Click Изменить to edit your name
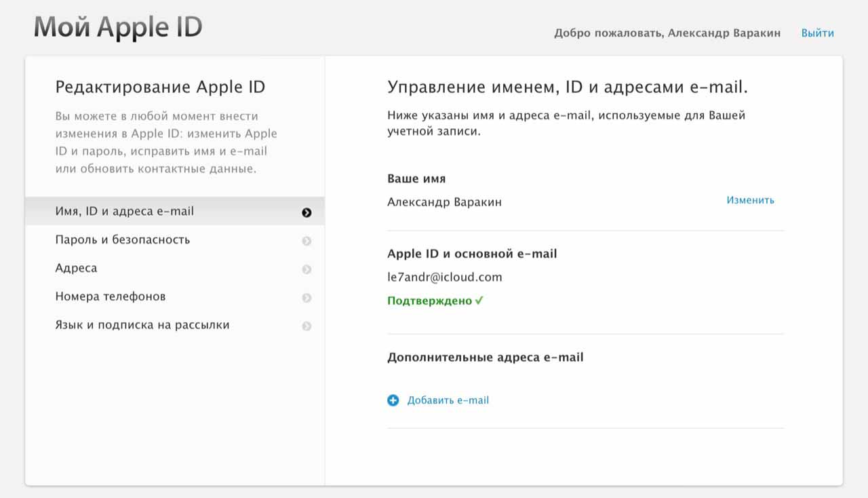Image resolution: width=868 pixels, height=498 pixels. [x=750, y=200]
